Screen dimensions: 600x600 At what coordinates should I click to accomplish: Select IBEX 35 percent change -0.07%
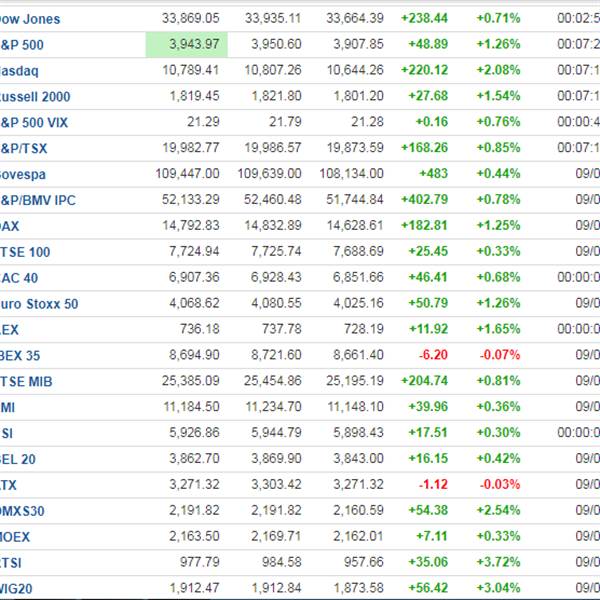point(500,355)
